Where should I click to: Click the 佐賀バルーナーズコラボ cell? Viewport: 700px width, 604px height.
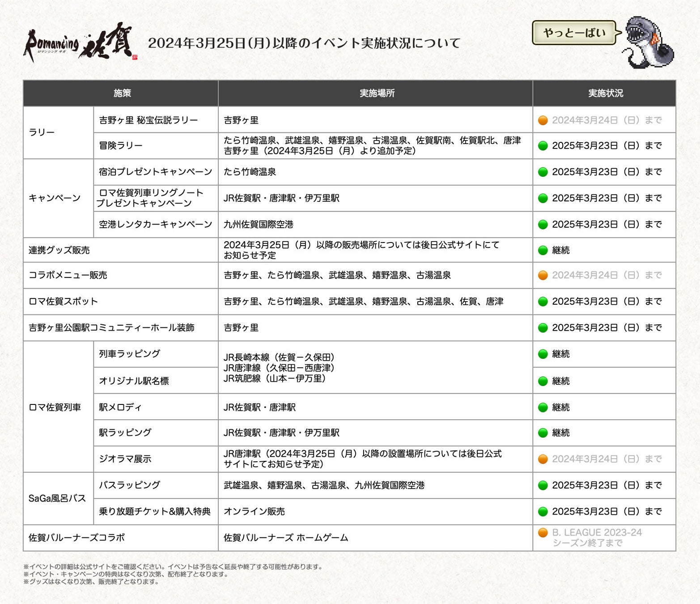pyautogui.click(x=121, y=538)
